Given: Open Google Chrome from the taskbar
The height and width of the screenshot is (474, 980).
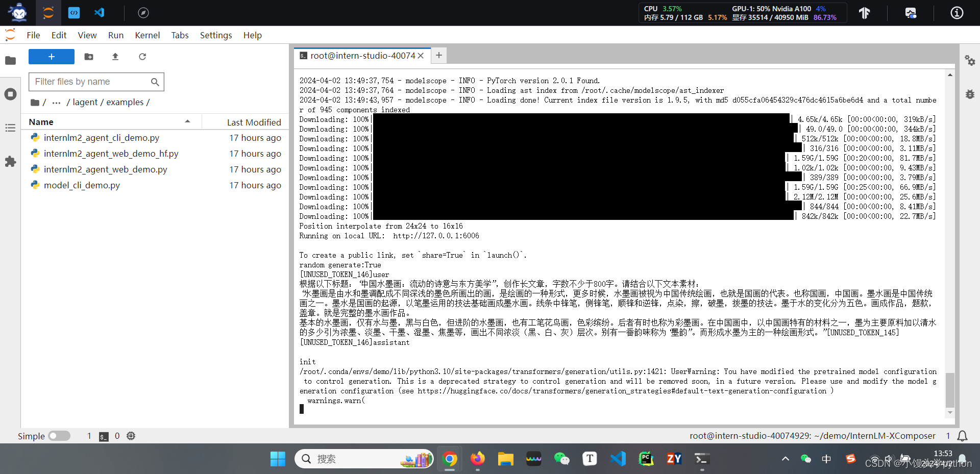Looking at the screenshot, I should (x=450, y=459).
